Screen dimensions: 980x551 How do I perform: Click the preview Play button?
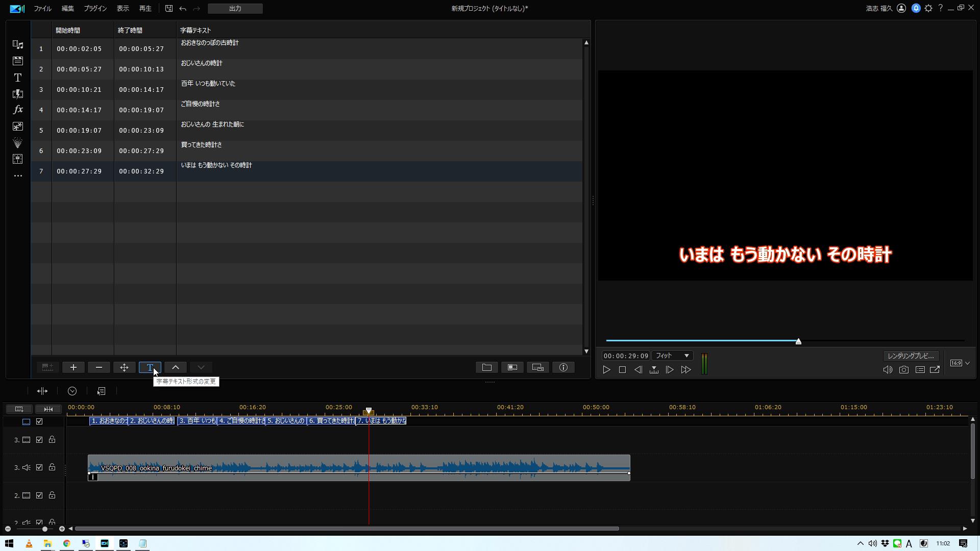606,370
